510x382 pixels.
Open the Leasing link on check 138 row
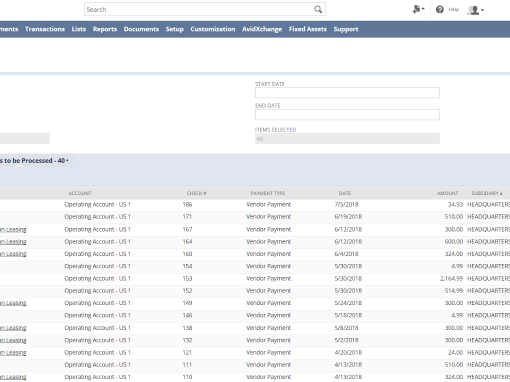tap(13, 328)
